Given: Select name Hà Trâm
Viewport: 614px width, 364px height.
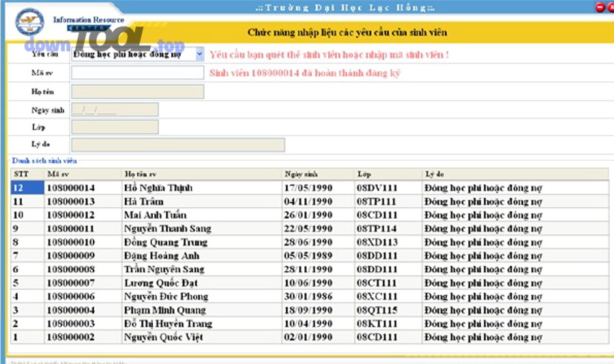Looking at the screenshot, I should click(144, 202).
